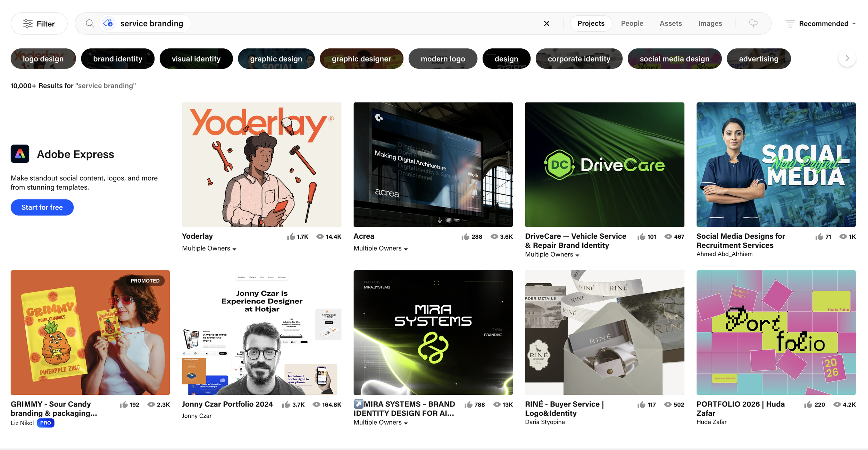Expand Multiple Owners under Yoderlay

click(209, 248)
